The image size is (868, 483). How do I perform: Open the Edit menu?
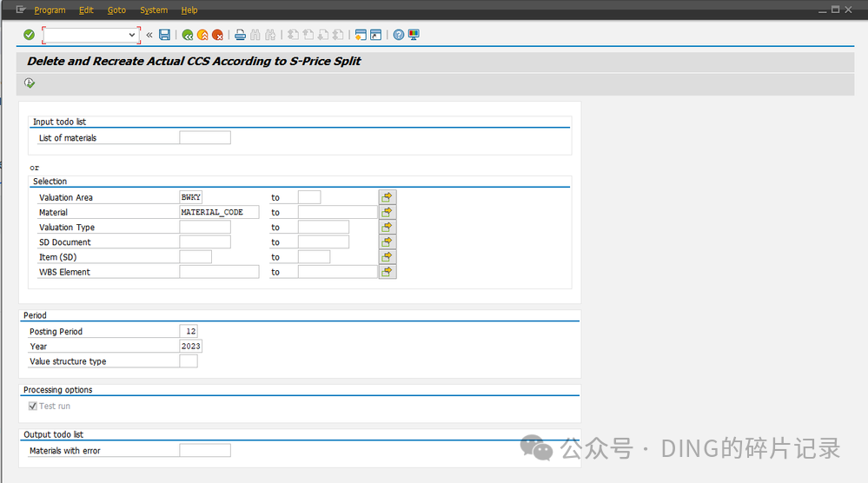(x=86, y=10)
